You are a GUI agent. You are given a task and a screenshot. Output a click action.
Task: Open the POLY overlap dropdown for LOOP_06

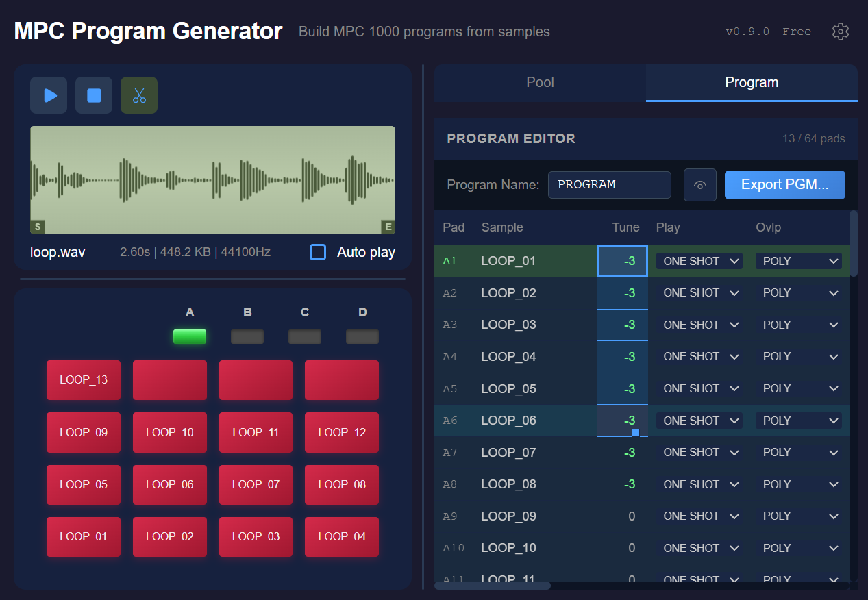pyautogui.click(x=798, y=420)
